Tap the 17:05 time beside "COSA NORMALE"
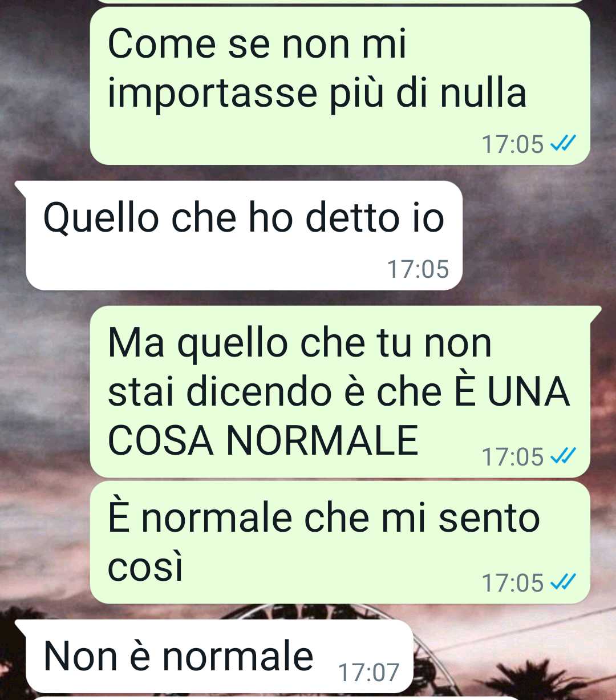 point(513,456)
